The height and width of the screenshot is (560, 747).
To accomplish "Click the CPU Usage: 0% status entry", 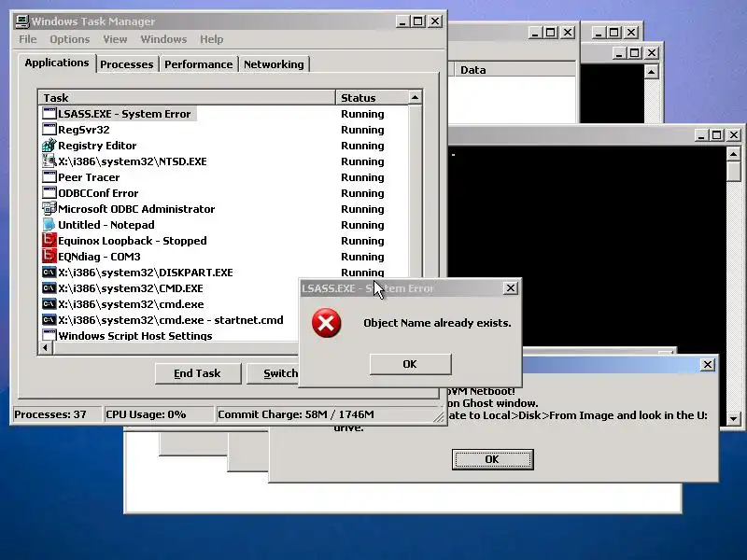I will click(x=158, y=414).
